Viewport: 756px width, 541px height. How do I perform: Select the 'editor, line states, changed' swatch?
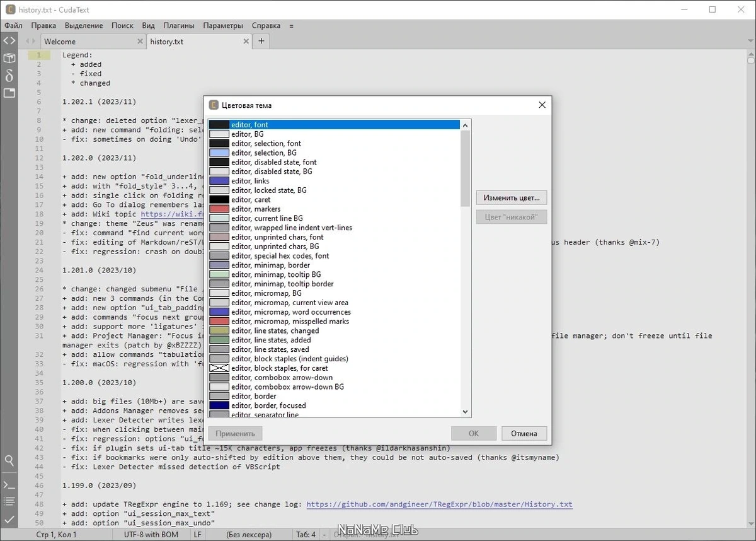[x=219, y=330]
